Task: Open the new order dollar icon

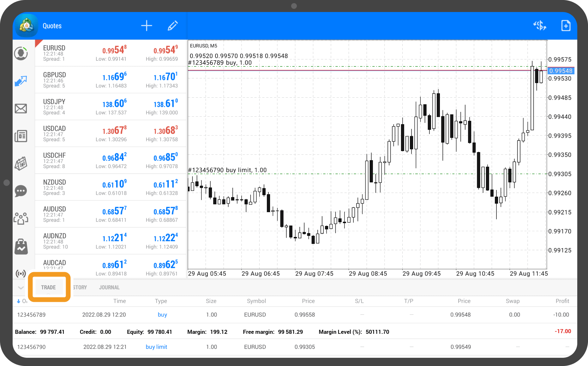Action: click(539, 26)
